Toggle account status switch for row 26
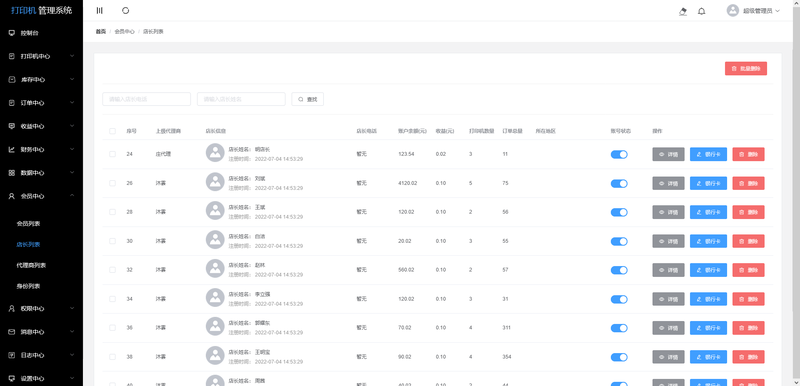Image resolution: width=800 pixels, height=386 pixels. click(x=619, y=184)
